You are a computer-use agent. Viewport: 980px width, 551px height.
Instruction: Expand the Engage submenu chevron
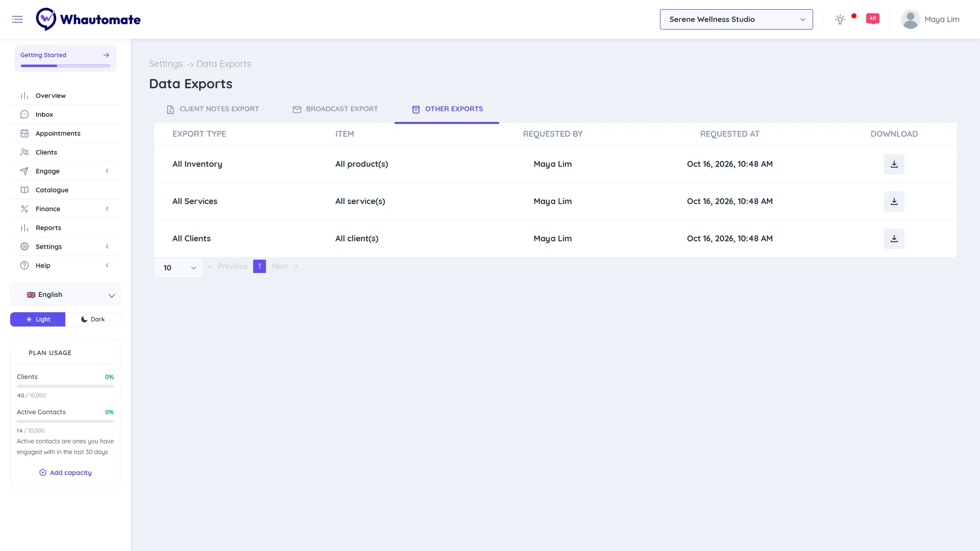[x=107, y=171]
